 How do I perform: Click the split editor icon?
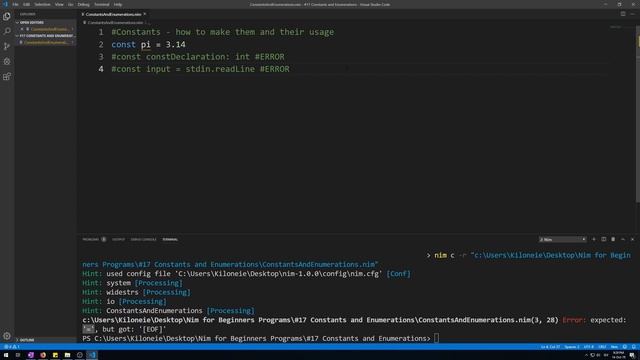[x=623, y=14]
